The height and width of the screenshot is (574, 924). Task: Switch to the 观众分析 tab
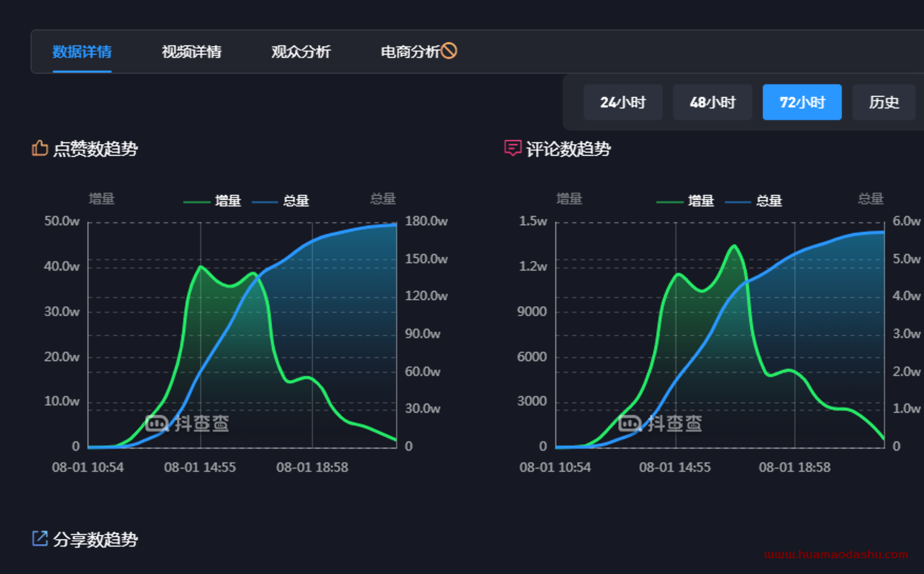tap(301, 52)
